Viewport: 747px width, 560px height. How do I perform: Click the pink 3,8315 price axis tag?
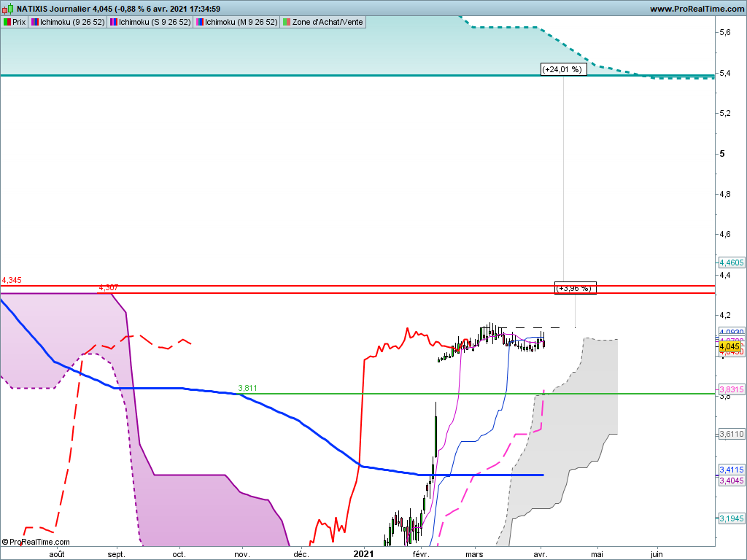tap(731, 389)
